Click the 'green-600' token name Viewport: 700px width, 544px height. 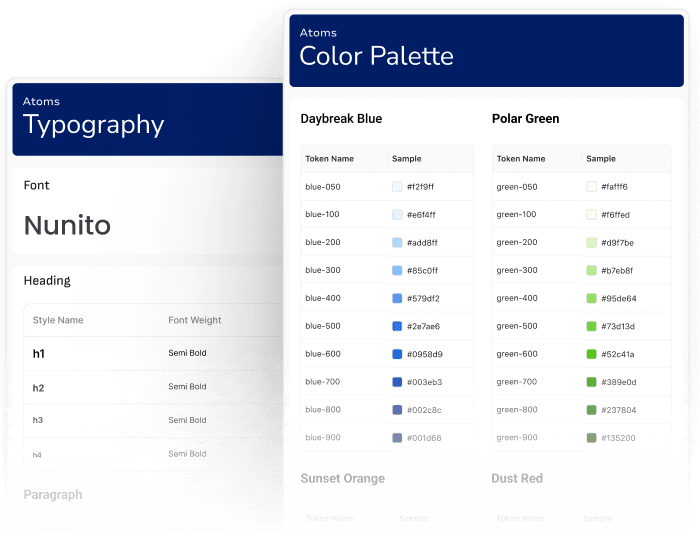pos(517,353)
